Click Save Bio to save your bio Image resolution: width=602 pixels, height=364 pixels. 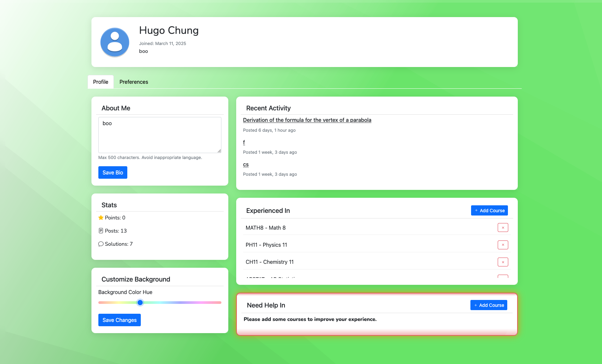(x=113, y=172)
